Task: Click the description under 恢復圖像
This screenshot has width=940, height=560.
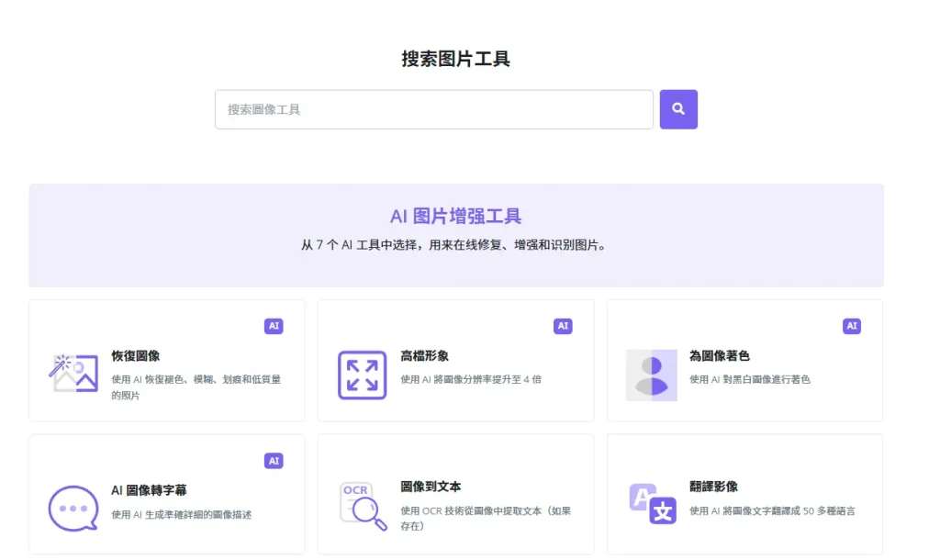Action: 196,387
